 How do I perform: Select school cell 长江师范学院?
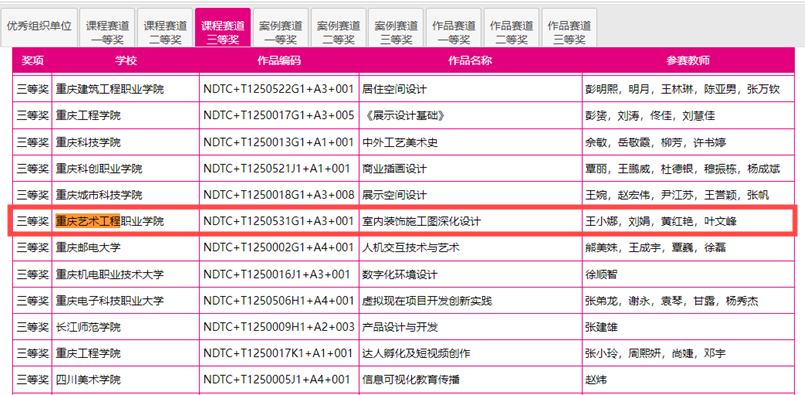(126, 327)
